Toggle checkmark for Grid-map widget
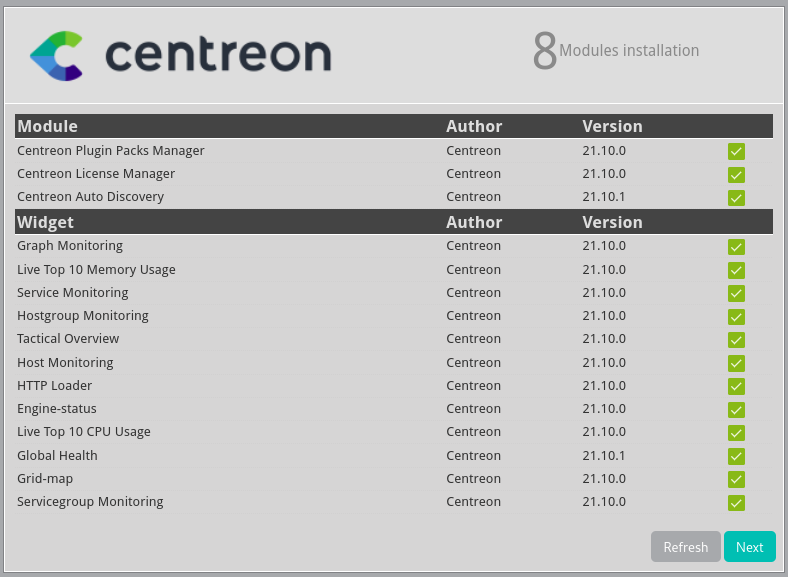The width and height of the screenshot is (788, 577). (x=736, y=479)
